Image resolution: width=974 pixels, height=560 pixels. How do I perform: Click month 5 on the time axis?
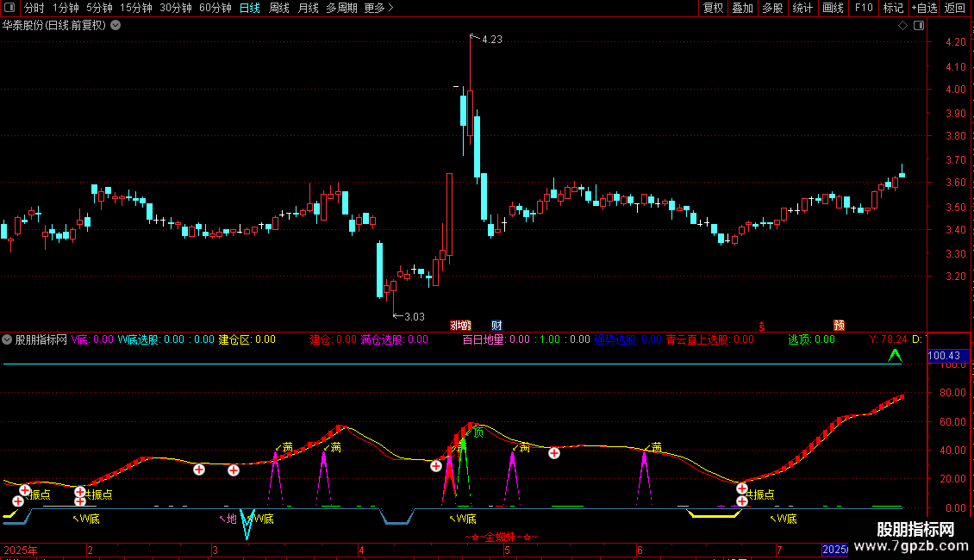tap(508, 550)
